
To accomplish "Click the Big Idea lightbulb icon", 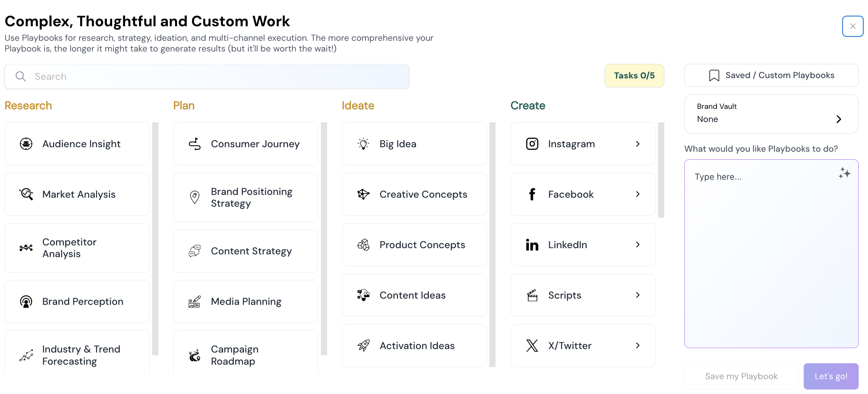I will [363, 144].
